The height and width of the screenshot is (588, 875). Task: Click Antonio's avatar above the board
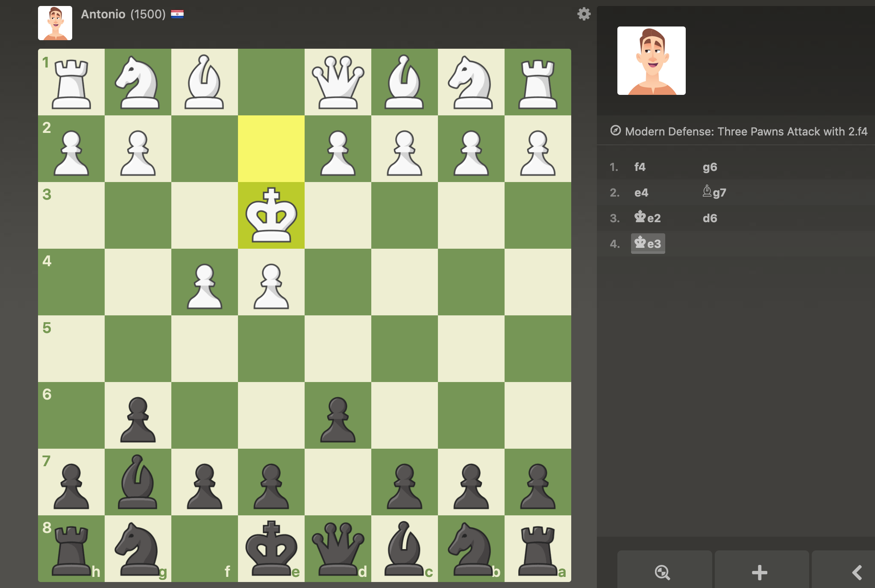point(55,22)
